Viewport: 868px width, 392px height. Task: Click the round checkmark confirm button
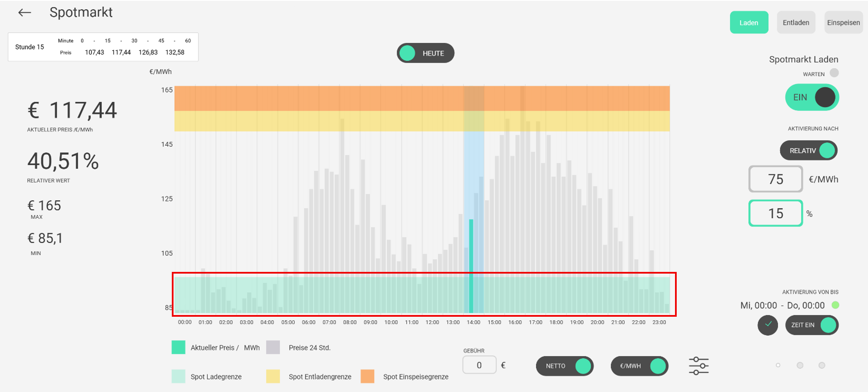click(768, 325)
